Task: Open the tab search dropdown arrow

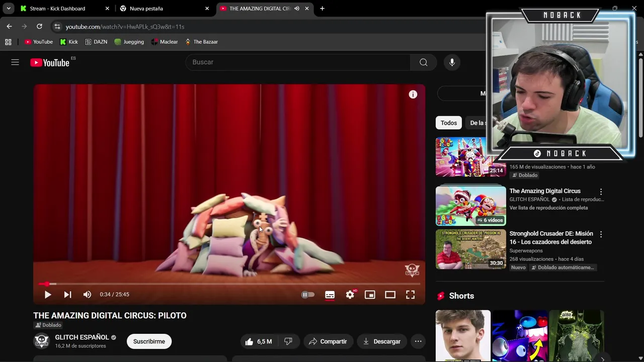Action: (9, 9)
